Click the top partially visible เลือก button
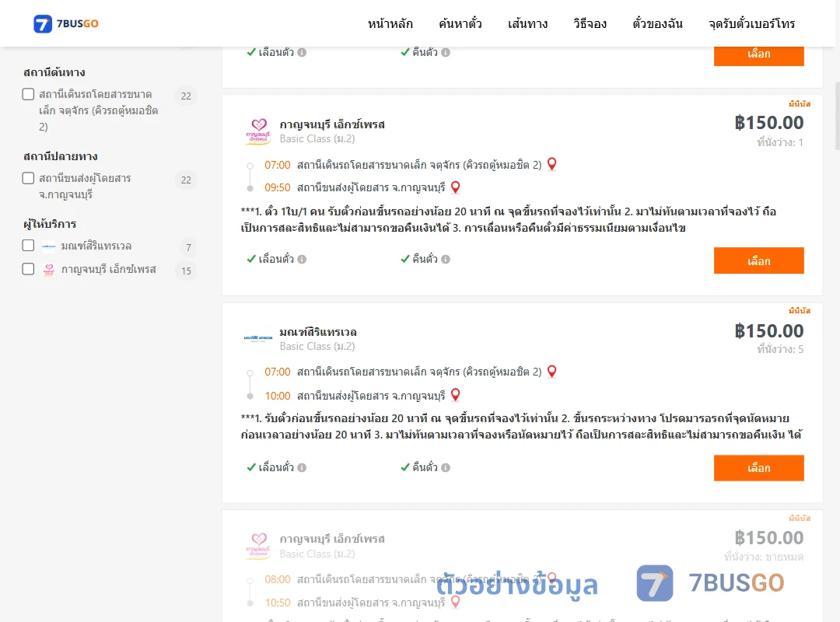This screenshot has height=622, width=840. click(x=758, y=56)
